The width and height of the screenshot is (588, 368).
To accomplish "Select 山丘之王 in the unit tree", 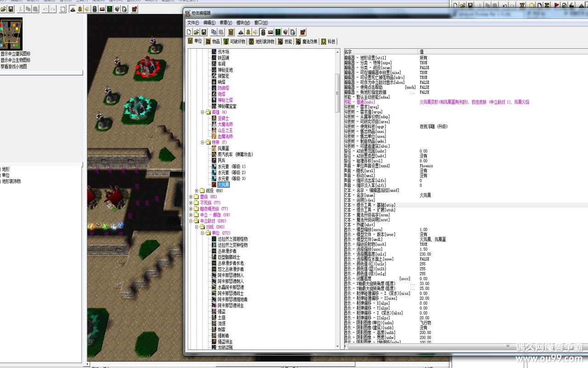I will 225,131.
